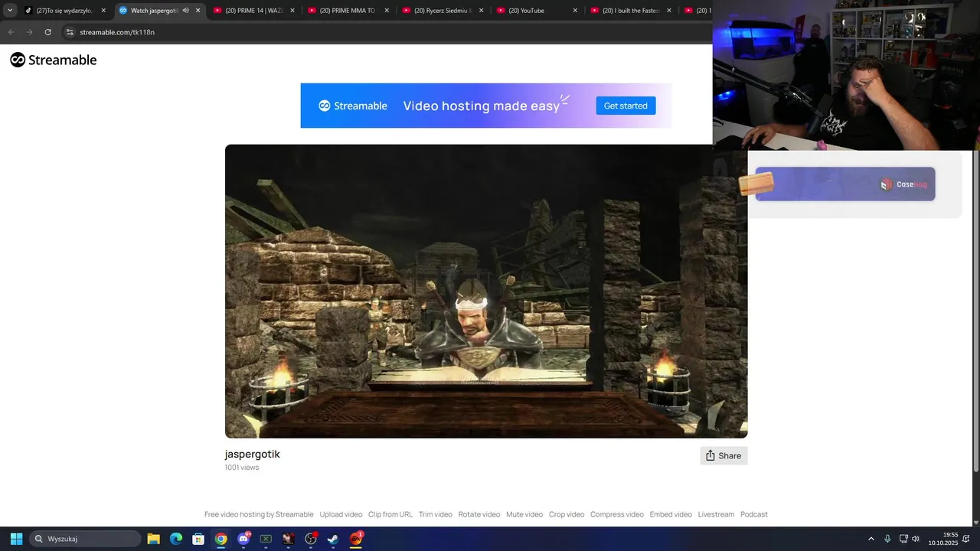Screen dimensions: 980x551
Task: Click the '1001 views' text
Action: tap(242, 468)
